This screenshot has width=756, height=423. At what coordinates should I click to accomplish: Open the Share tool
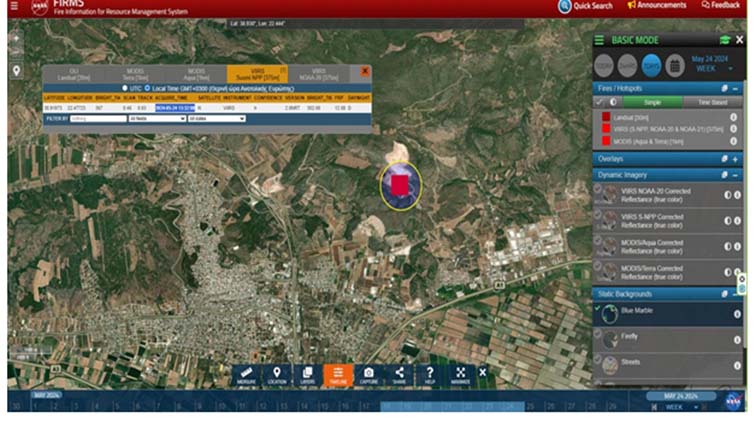[399, 375]
